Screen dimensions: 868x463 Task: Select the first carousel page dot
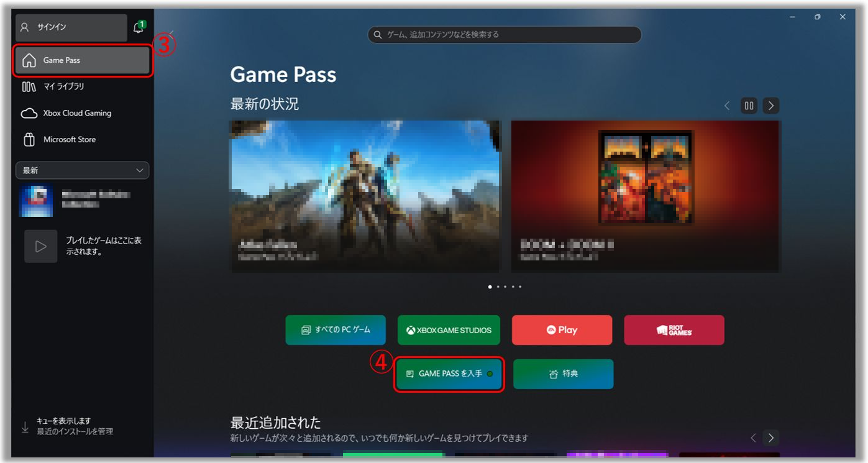click(490, 287)
